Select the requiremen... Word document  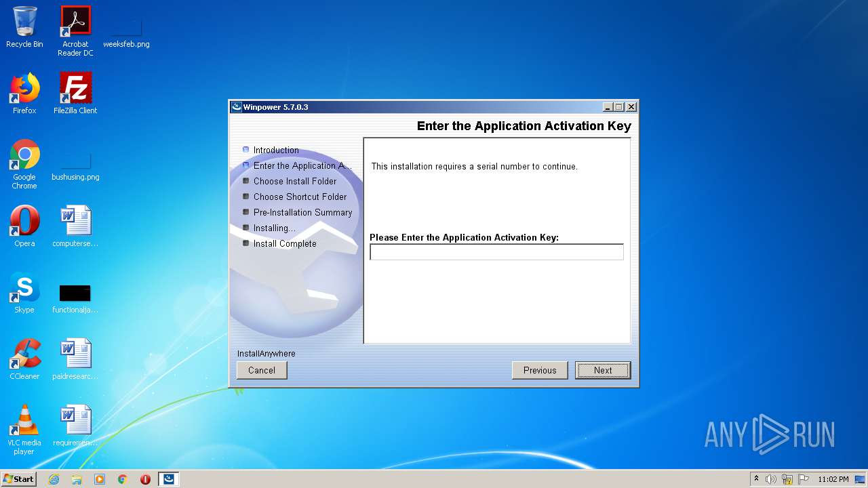click(x=75, y=426)
